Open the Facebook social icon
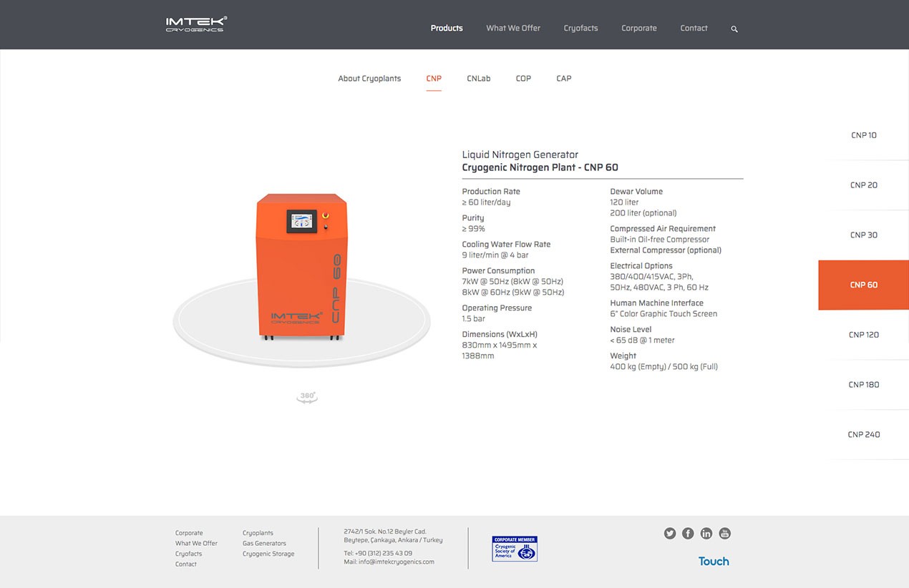The width and height of the screenshot is (909, 588). [688, 533]
